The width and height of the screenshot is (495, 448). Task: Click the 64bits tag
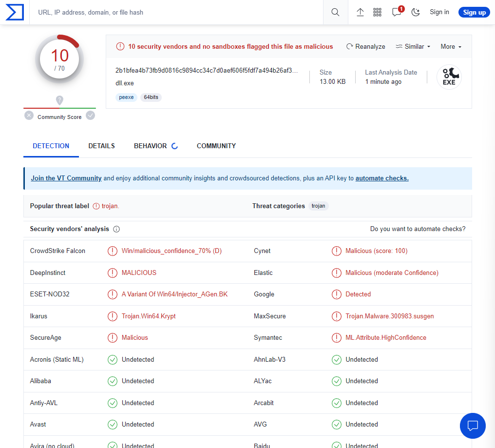tap(151, 97)
